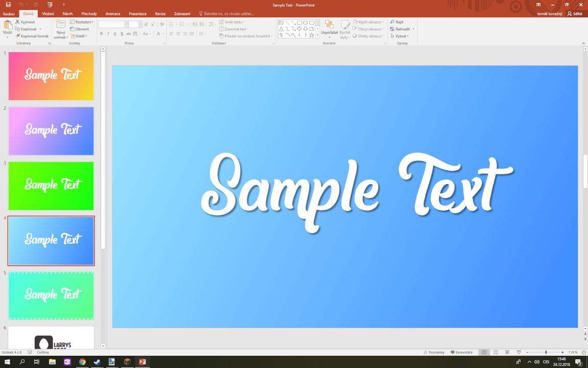Screen dimensions: 588x368
Task: Select slide 2 thumbnail with purple gradient
Action: point(51,131)
